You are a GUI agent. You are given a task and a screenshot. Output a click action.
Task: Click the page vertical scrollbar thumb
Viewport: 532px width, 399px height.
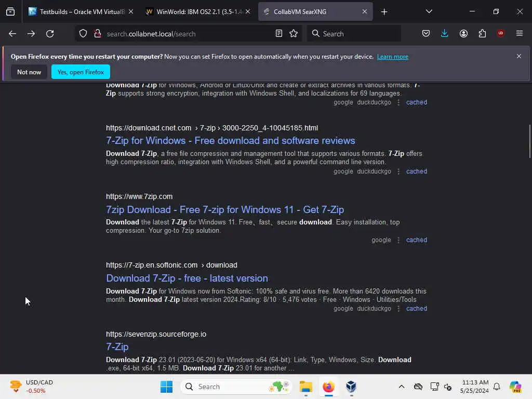click(529, 141)
